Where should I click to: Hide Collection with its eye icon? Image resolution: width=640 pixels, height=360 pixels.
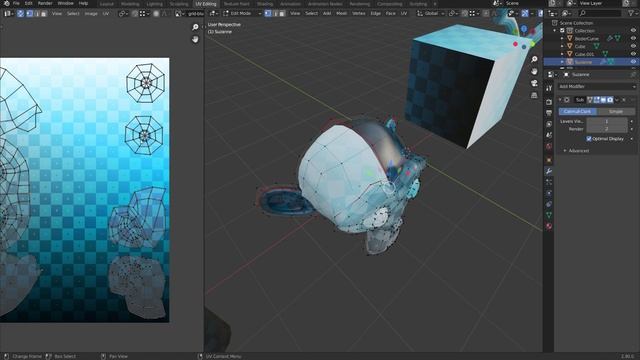(633, 31)
